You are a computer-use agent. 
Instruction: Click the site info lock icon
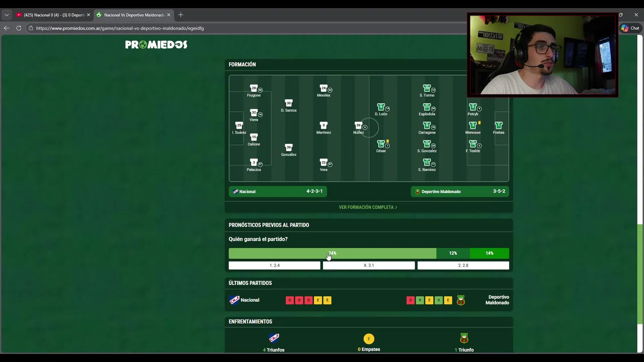click(31, 28)
